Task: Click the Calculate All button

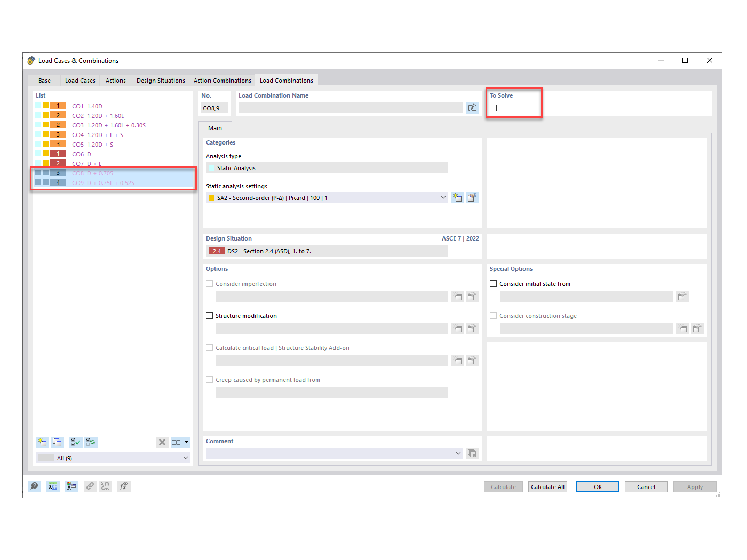Action: coord(547,487)
